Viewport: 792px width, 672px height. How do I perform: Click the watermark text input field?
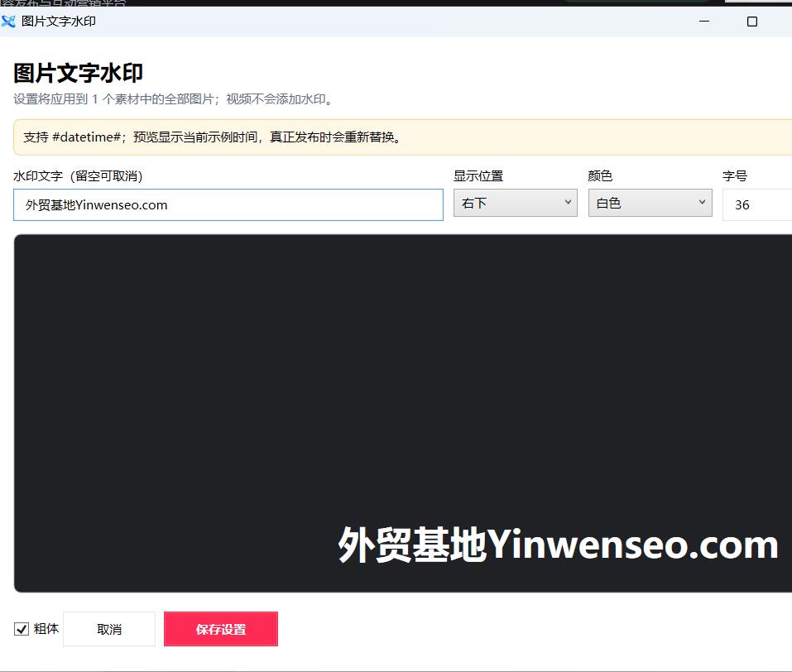click(228, 204)
